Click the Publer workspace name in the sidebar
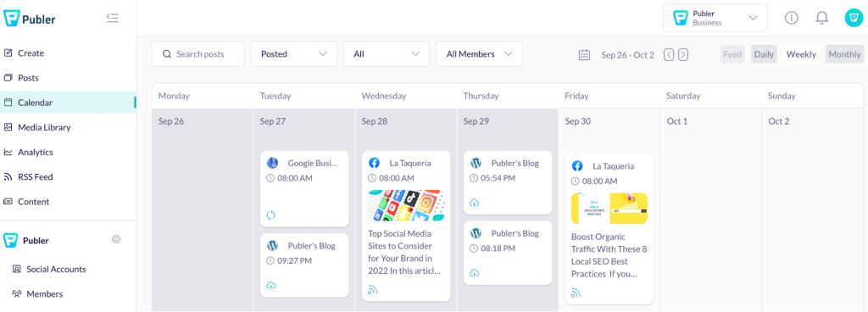 36,241
